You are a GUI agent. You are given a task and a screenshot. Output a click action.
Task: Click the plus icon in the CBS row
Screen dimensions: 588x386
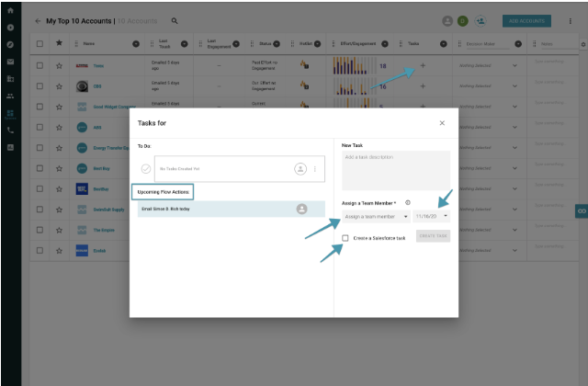click(x=423, y=85)
